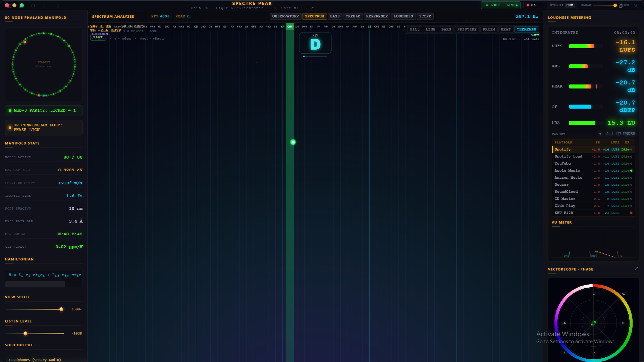Image resolution: width=644 pixels, height=362 pixels.
Task: Click the C5 note in the ruler
Action: coord(369,26)
